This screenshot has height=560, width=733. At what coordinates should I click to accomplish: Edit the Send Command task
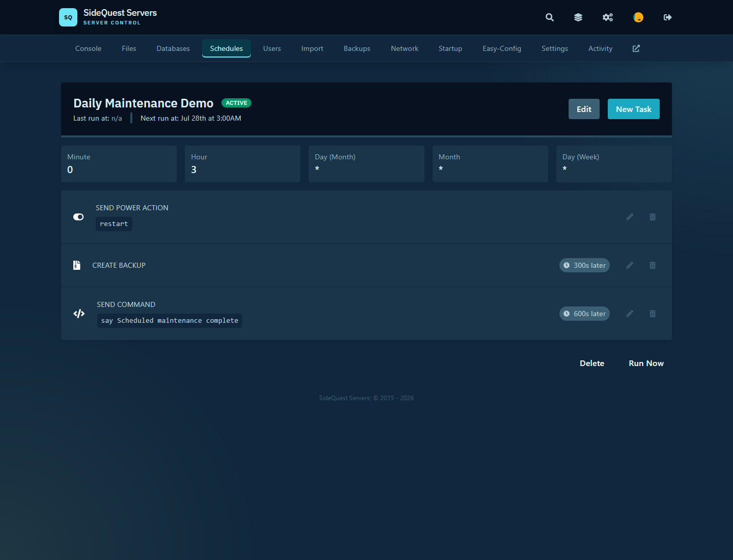click(630, 314)
